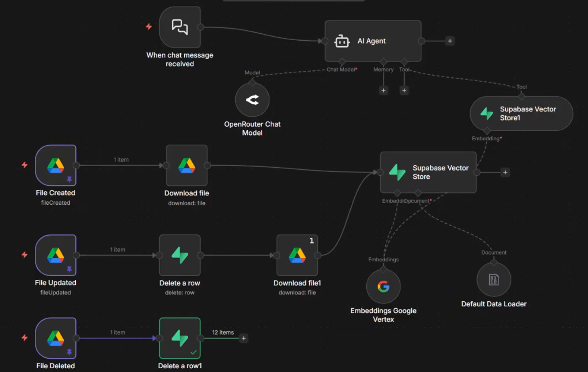Click the pin icon on File Deleted node

[x=69, y=352]
